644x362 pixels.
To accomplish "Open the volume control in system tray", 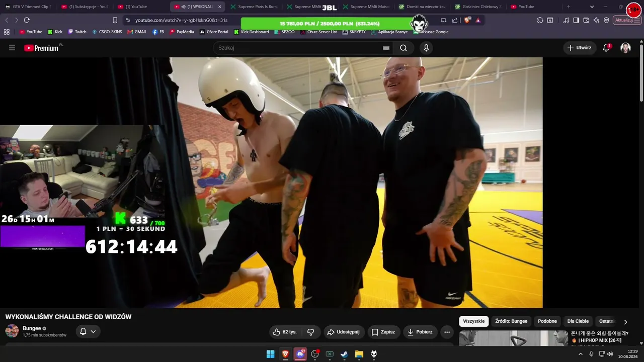I will 610,354.
